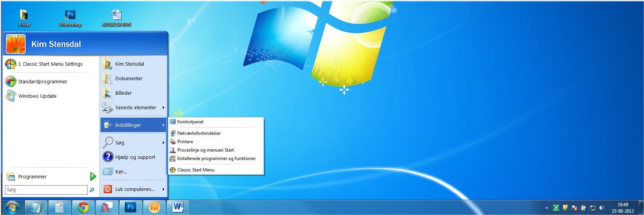
Task: Open Hjælp og support
Action: click(x=133, y=157)
